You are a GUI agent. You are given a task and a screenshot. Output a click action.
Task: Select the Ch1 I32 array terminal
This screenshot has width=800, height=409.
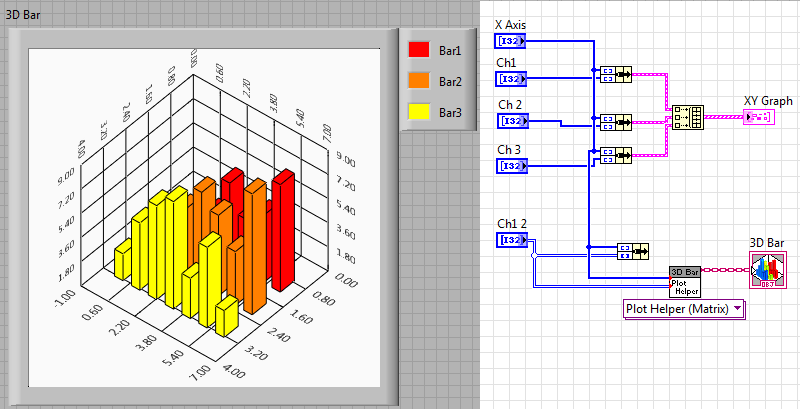512,79
